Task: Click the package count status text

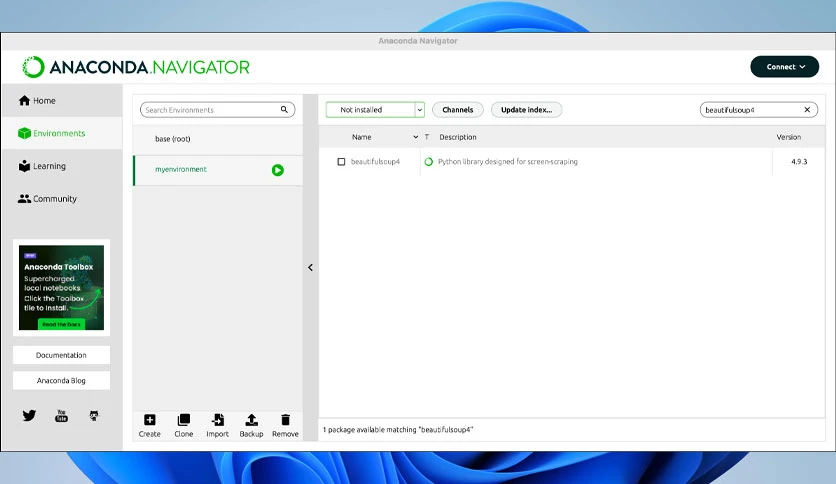Action: [398, 430]
